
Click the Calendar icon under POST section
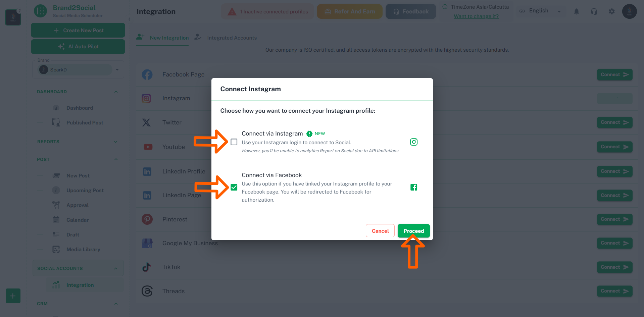tap(56, 220)
